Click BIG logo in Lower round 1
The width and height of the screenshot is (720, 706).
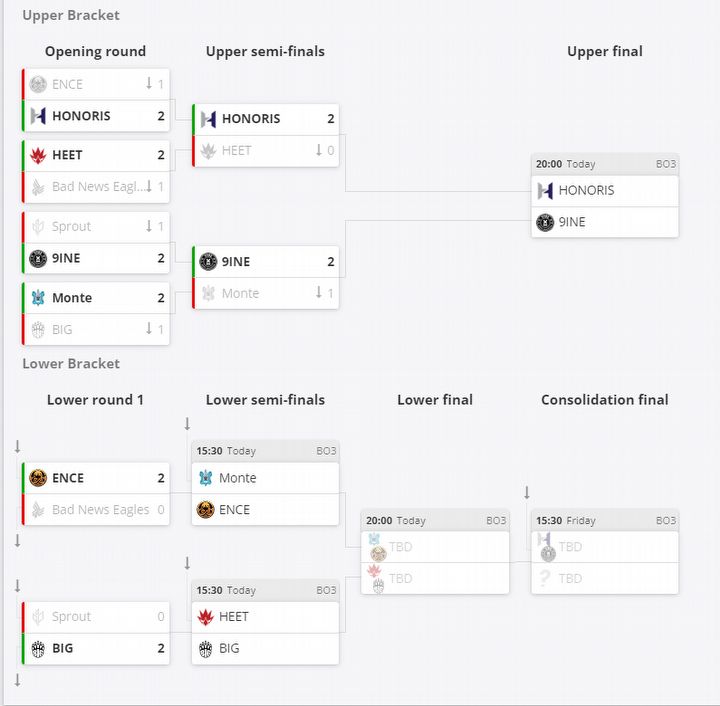tap(38, 648)
